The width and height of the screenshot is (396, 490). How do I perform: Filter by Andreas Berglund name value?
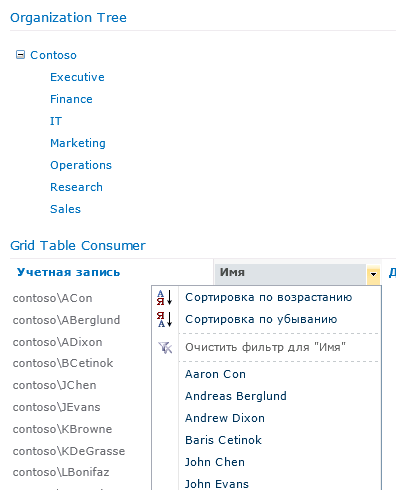click(x=236, y=396)
